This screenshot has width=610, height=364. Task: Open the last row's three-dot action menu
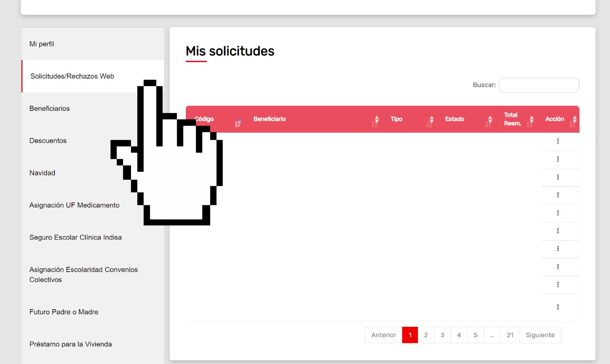click(x=558, y=307)
